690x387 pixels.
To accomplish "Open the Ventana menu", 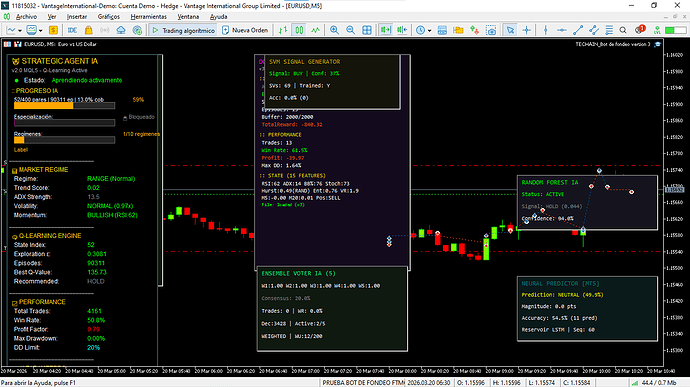I will [x=188, y=17].
